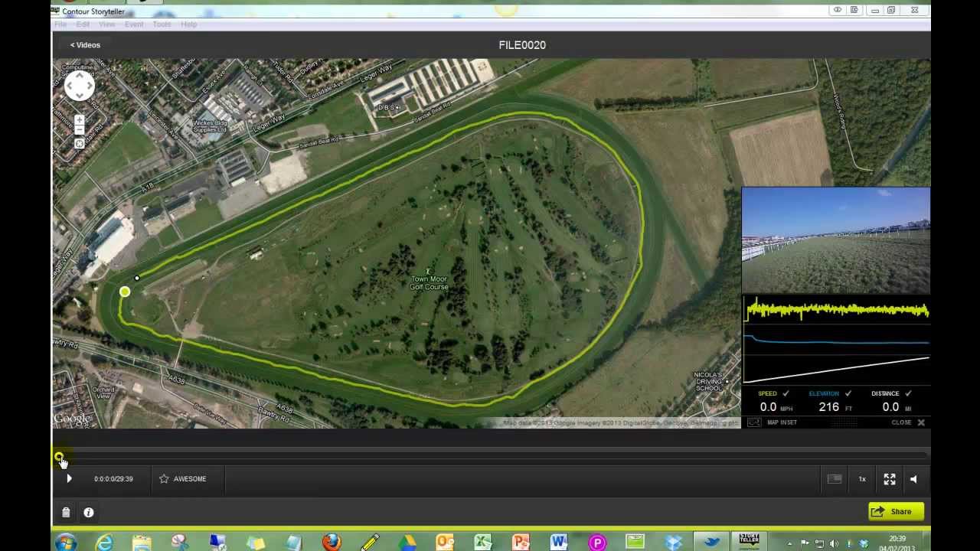980x551 pixels.
Task: Launch Internet Explorer from taskbar
Action: point(103,542)
